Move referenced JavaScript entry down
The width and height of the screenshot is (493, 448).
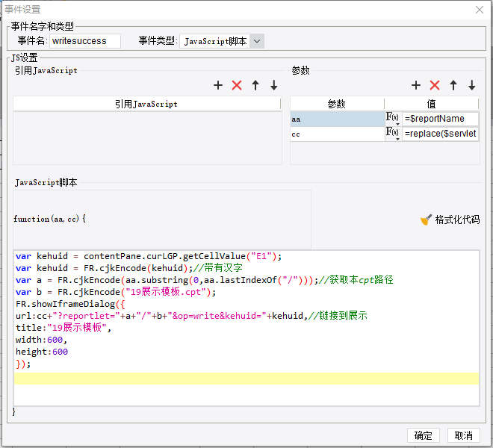(x=273, y=86)
